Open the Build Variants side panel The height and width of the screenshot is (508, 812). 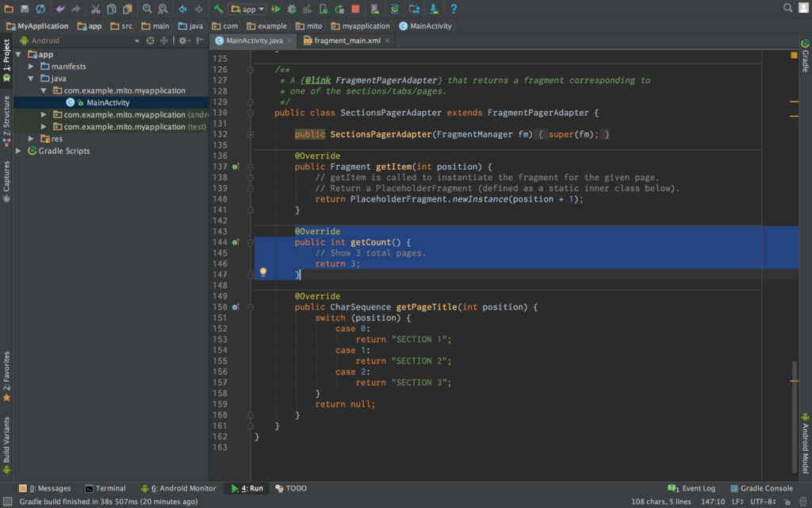[6, 446]
